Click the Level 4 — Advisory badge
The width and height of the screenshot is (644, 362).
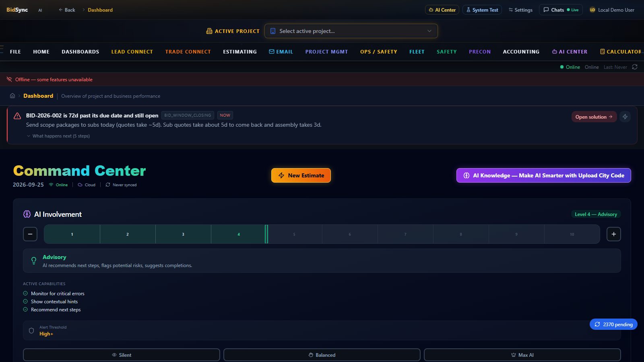click(596, 214)
